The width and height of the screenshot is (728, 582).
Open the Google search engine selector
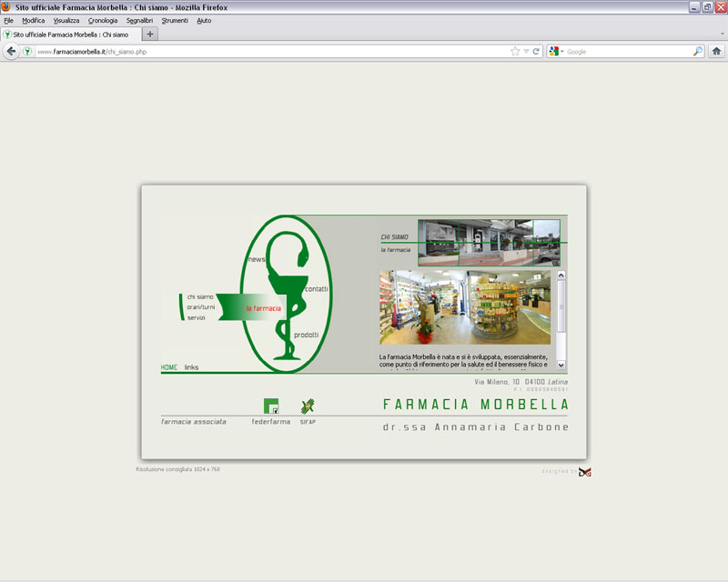556,52
